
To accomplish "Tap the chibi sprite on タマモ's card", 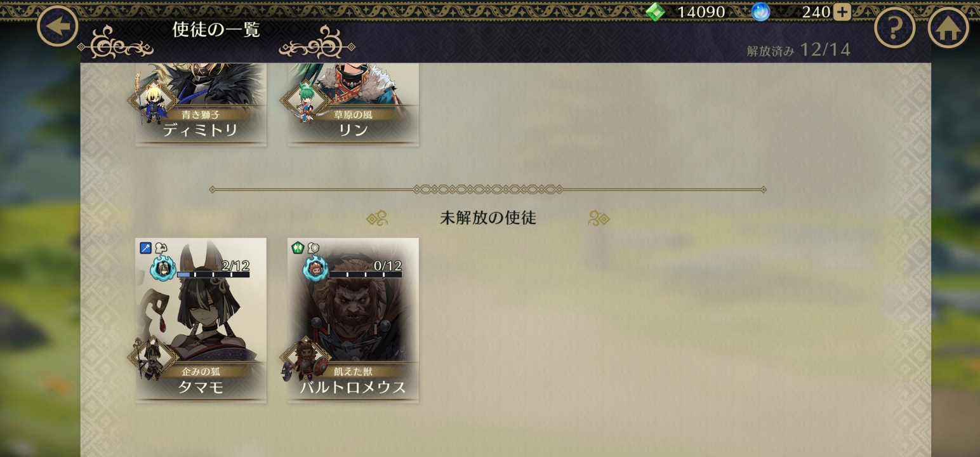I will [152, 359].
